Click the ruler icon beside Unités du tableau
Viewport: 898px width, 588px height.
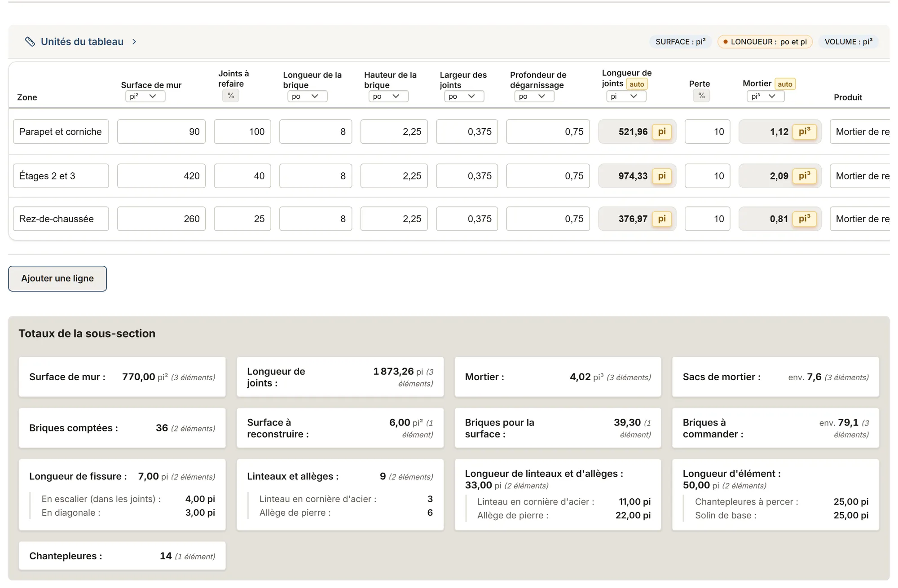tap(30, 42)
